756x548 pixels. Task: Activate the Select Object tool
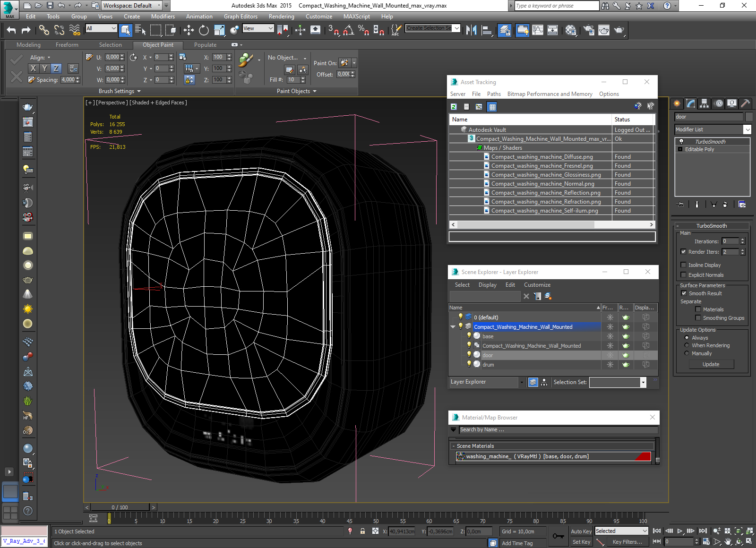tap(125, 30)
